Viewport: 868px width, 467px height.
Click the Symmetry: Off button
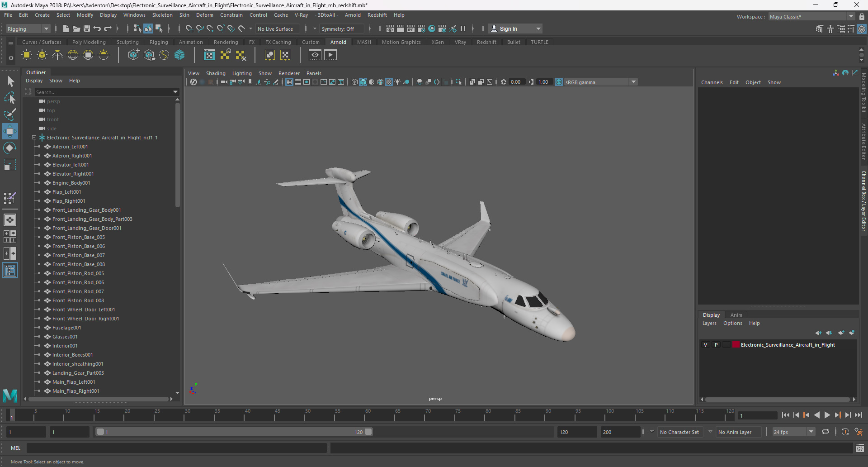tap(341, 29)
